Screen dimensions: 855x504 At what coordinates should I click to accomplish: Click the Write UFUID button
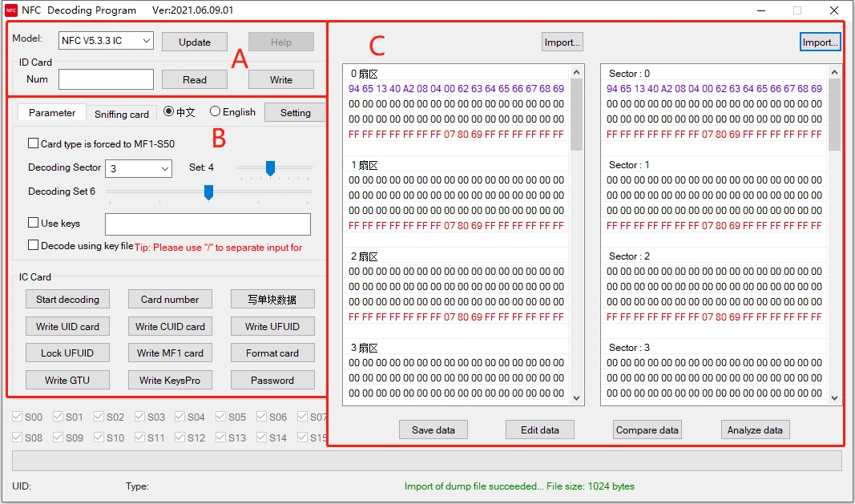(x=272, y=326)
